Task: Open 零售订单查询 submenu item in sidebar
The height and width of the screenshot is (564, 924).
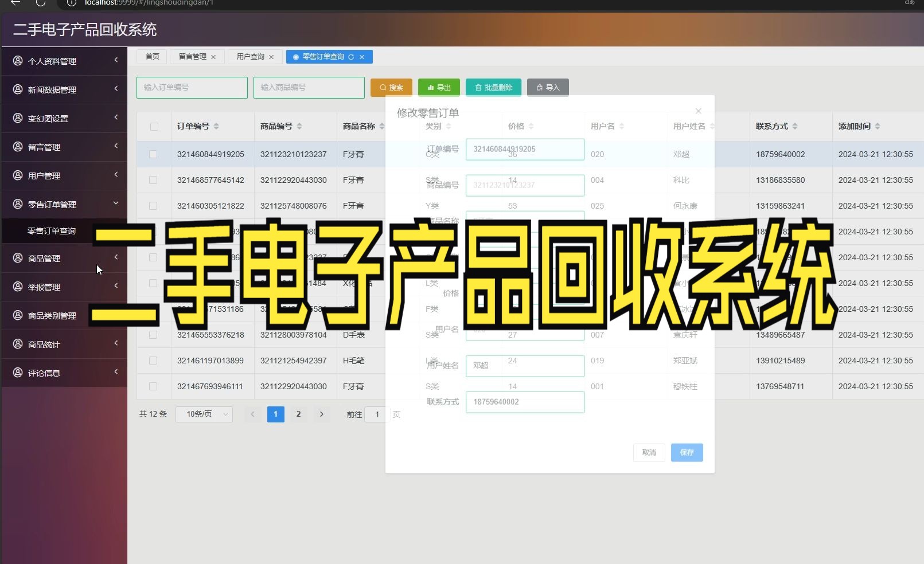Action: click(x=64, y=231)
